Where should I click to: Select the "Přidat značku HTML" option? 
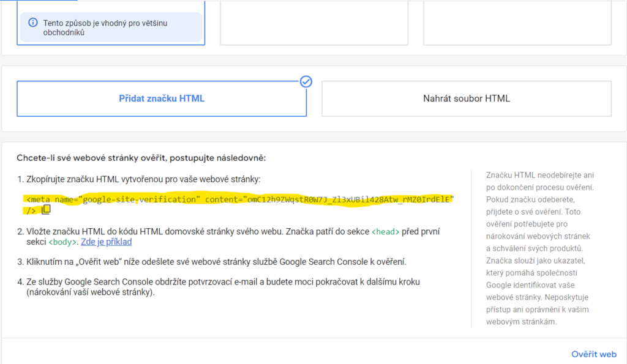click(162, 98)
